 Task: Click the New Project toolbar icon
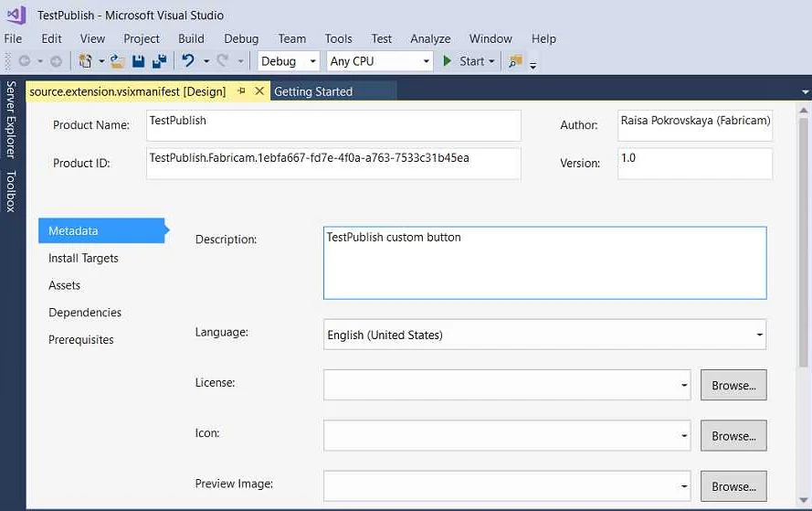(85, 61)
